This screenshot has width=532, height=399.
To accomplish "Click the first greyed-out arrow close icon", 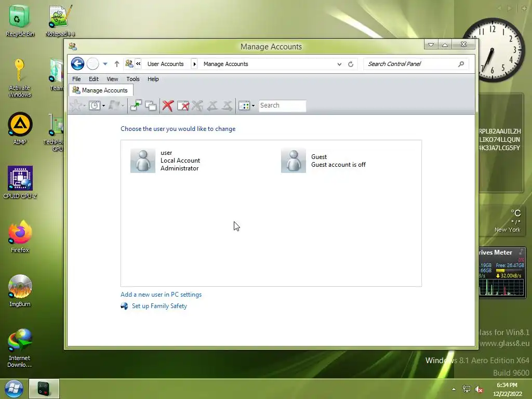I will [x=212, y=105].
